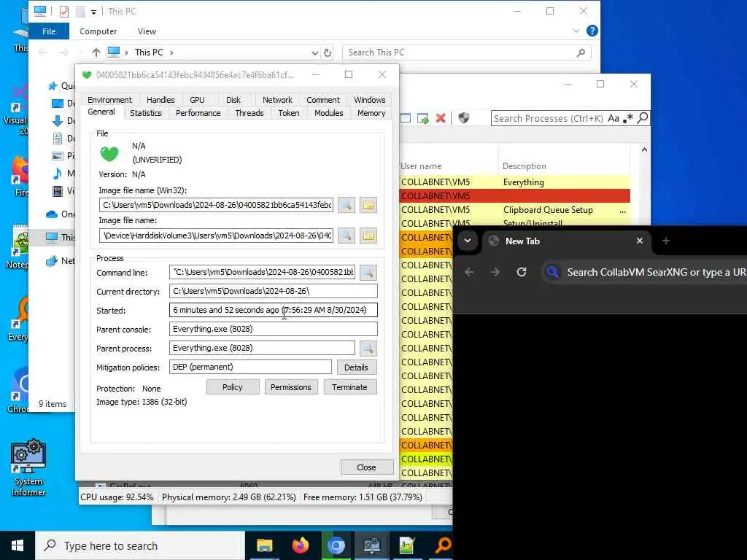Open the Performance tab
Viewport: 747px width, 560px height.
point(198,113)
